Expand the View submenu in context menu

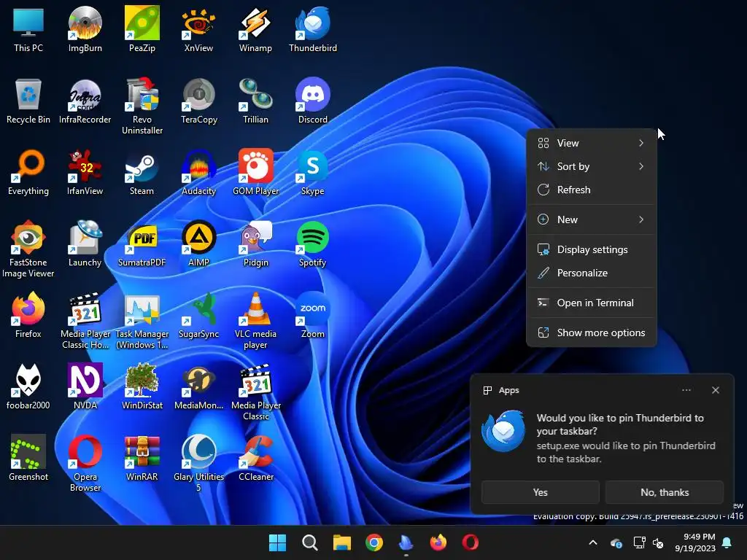[591, 143]
